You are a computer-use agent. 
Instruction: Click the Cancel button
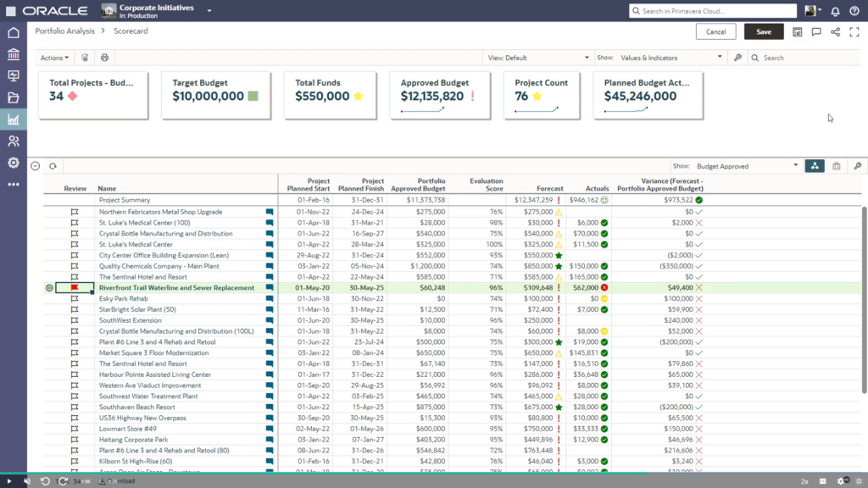(715, 31)
